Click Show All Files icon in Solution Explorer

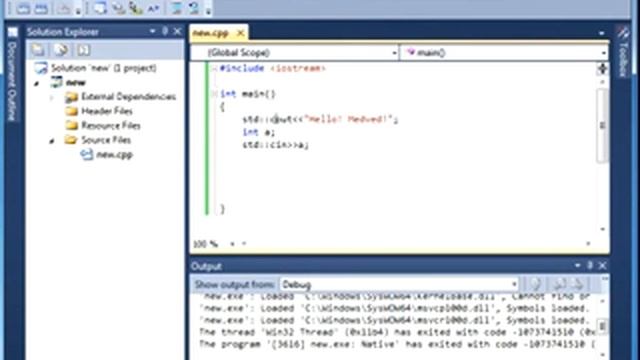tap(61, 50)
